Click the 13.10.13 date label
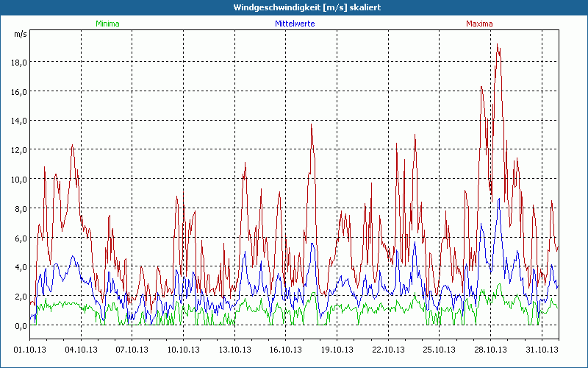Screen dimensions: 588x368 234,350
